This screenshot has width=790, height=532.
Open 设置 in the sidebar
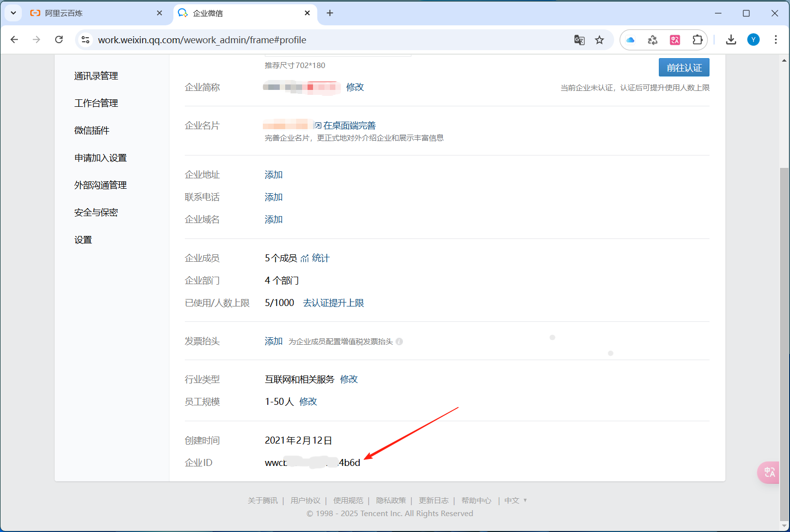pos(83,240)
